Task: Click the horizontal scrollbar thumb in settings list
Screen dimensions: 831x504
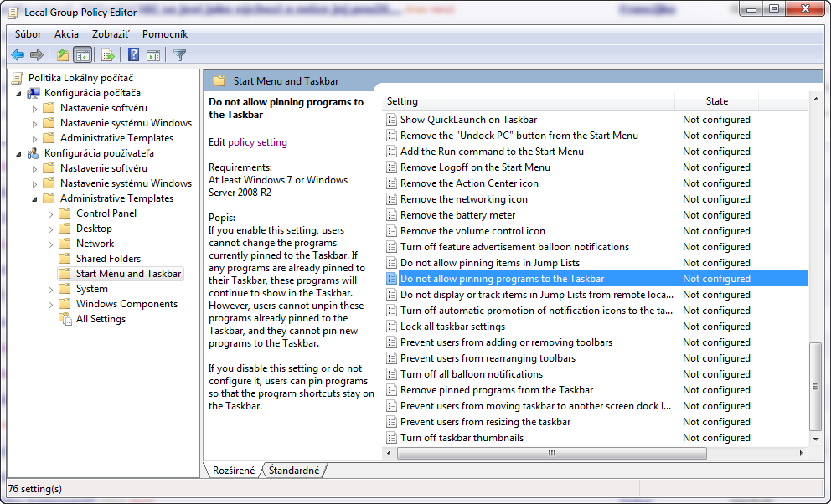Action: (x=552, y=453)
